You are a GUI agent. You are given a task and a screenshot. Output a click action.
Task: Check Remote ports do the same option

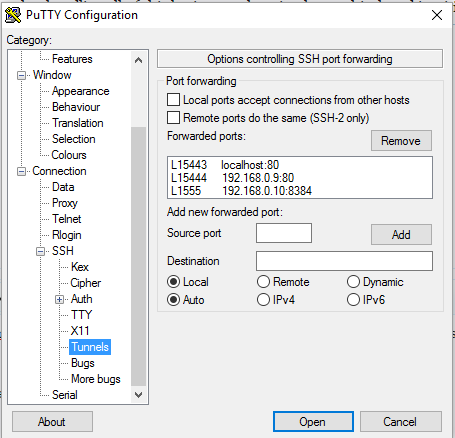point(173,118)
